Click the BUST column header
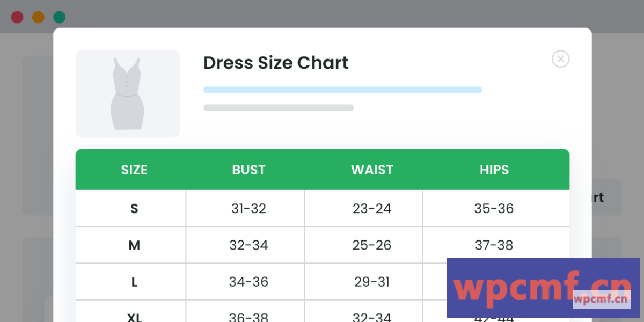This screenshot has height=322, width=644. (248, 170)
